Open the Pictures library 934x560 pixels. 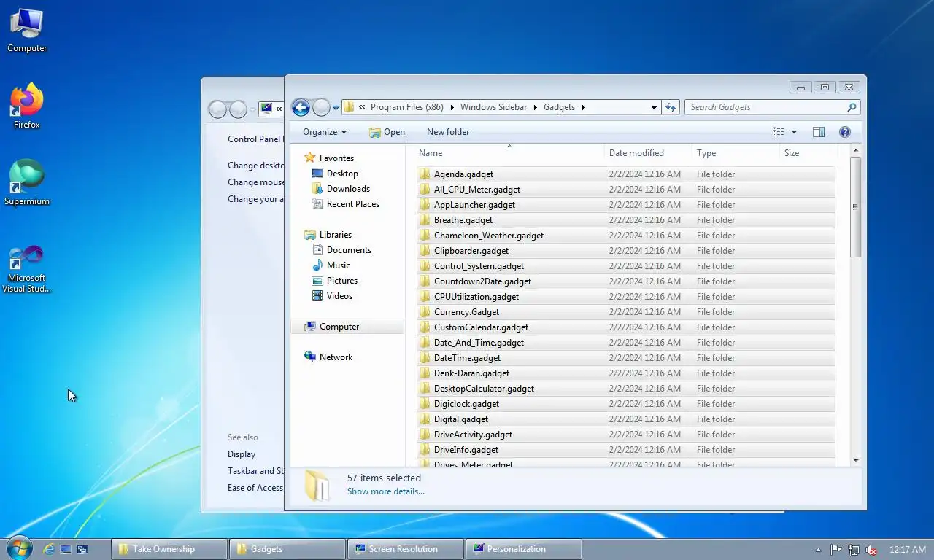(342, 281)
